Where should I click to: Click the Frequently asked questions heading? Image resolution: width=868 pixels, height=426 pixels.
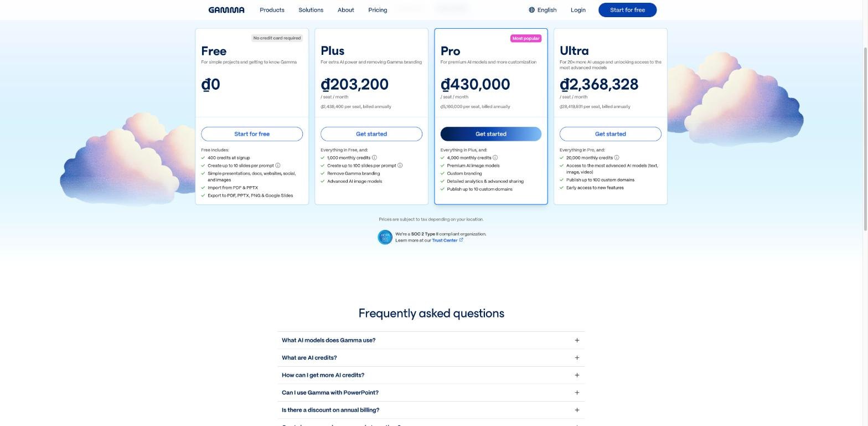click(x=431, y=314)
